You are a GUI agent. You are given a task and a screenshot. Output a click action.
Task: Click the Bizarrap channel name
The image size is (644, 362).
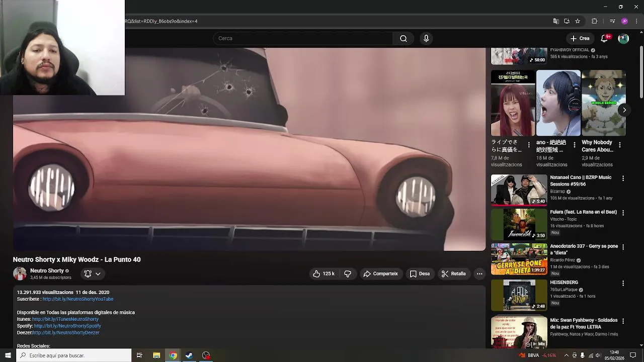pos(557,192)
